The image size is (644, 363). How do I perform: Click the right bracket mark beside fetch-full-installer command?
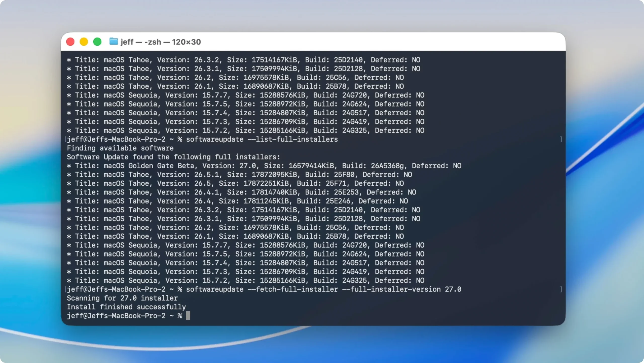click(x=561, y=289)
